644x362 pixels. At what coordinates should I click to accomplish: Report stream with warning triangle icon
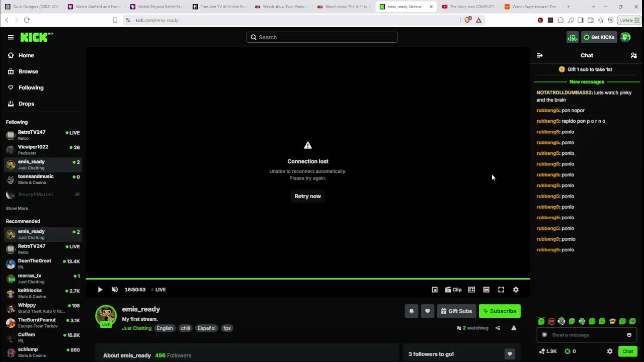coord(514,328)
